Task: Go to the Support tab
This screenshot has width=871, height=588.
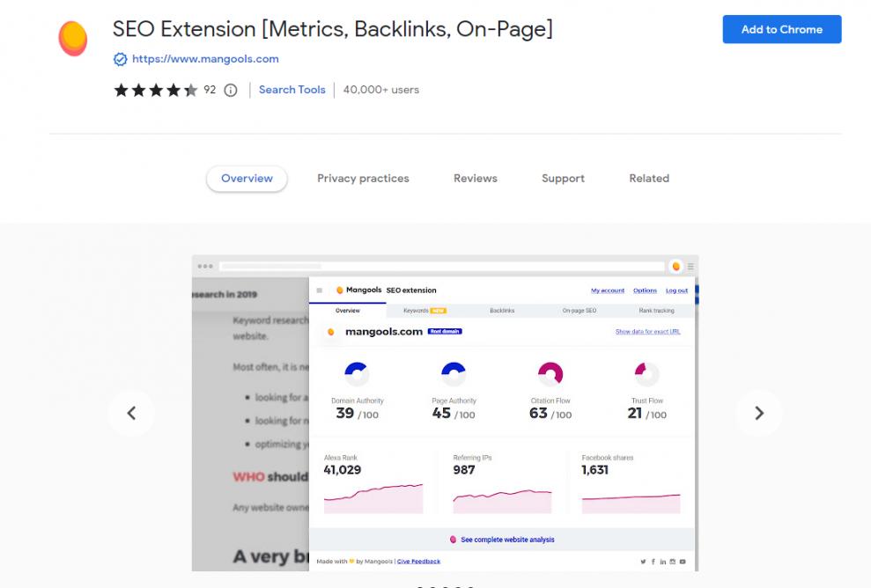Action: (564, 178)
